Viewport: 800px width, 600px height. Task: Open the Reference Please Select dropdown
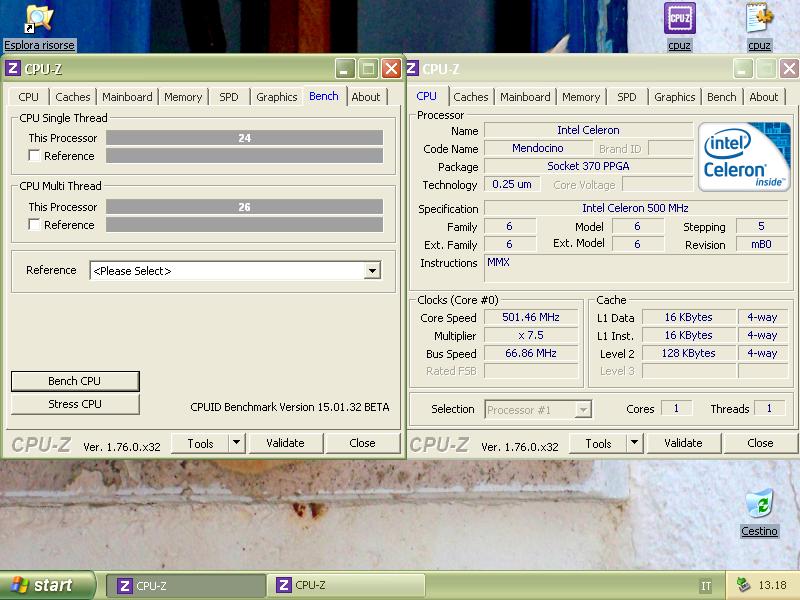pyautogui.click(x=372, y=271)
